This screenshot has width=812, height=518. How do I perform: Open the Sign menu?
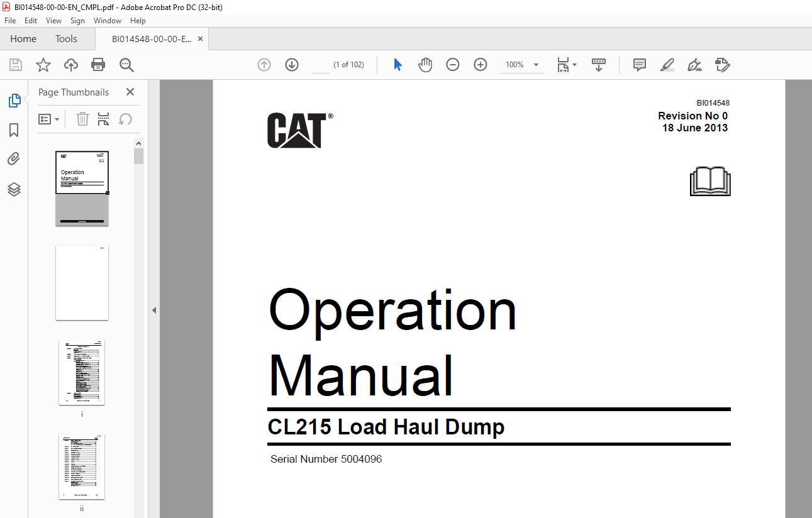point(77,21)
